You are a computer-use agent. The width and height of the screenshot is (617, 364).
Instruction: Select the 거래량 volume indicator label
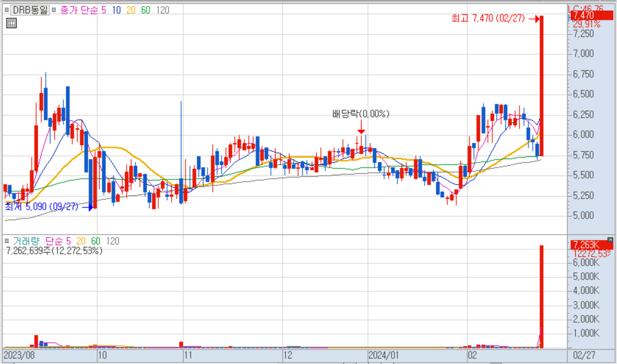click(26, 241)
